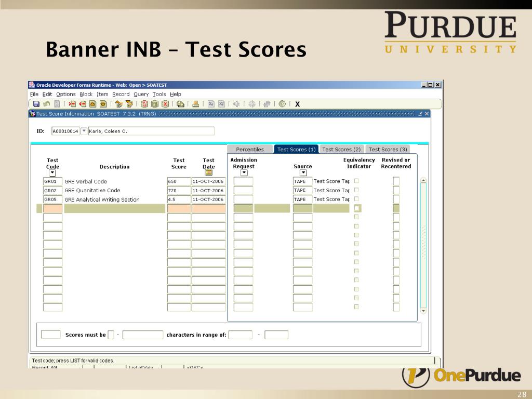The width and height of the screenshot is (532, 399).
Task: Go to Next Record using the toolbar
Action: pos(103,104)
